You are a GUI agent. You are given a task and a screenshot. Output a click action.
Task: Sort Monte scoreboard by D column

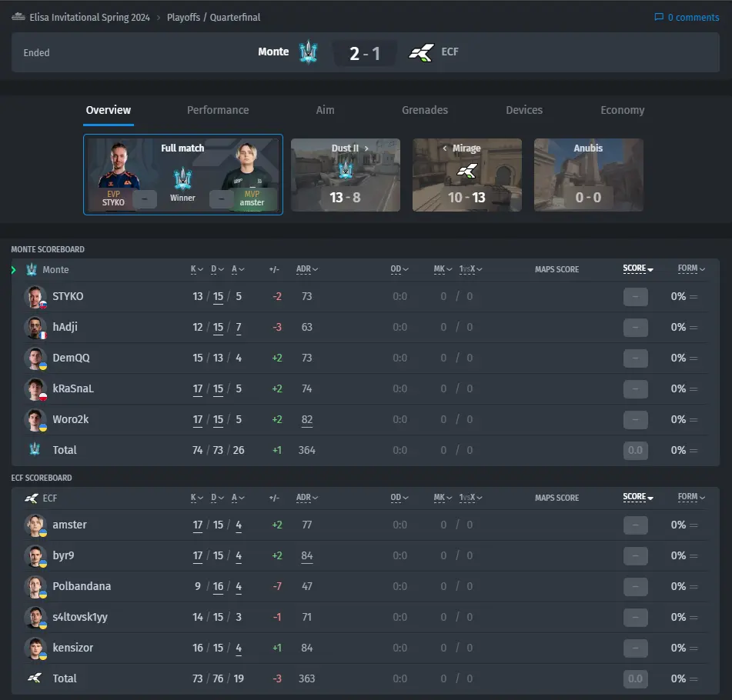[x=217, y=269]
